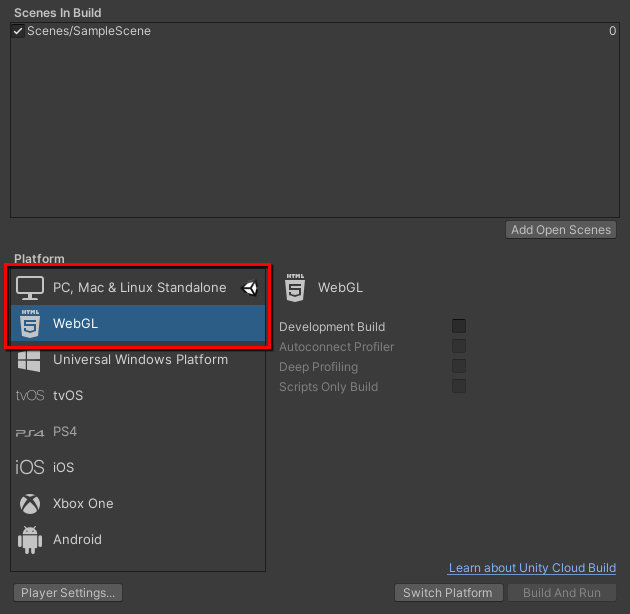630x614 pixels.
Task: Click the HTML5 icon in the WebGL settings header
Action: click(295, 287)
